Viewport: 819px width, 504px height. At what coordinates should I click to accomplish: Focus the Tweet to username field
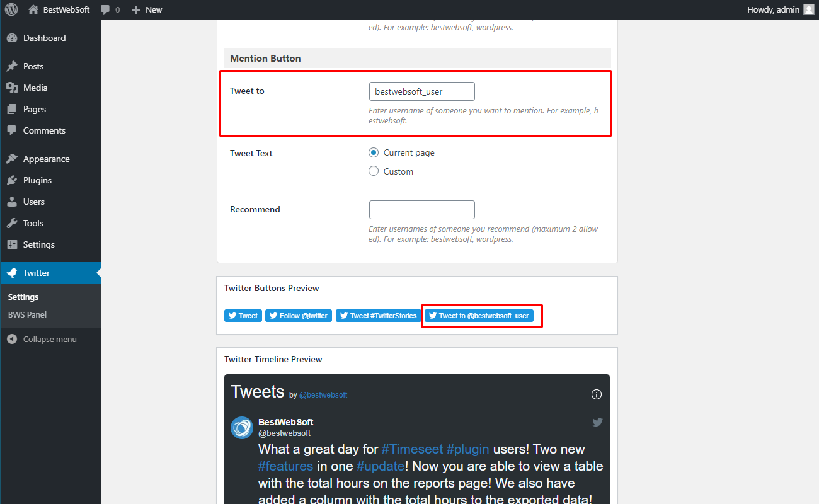click(x=421, y=91)
